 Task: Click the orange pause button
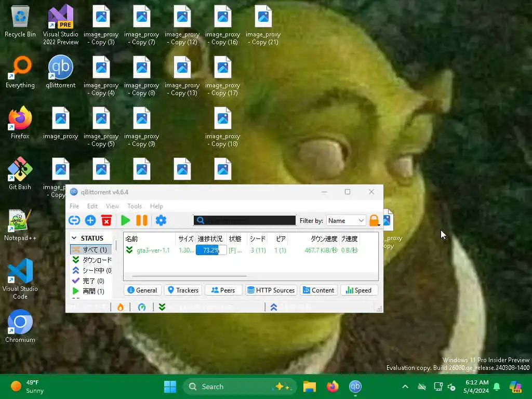click(x=142, y=220)
